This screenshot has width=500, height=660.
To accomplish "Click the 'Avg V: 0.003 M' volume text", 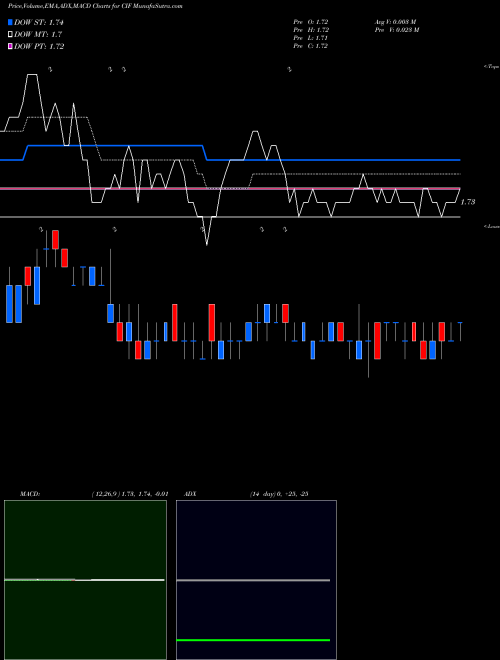I will 395,21.
